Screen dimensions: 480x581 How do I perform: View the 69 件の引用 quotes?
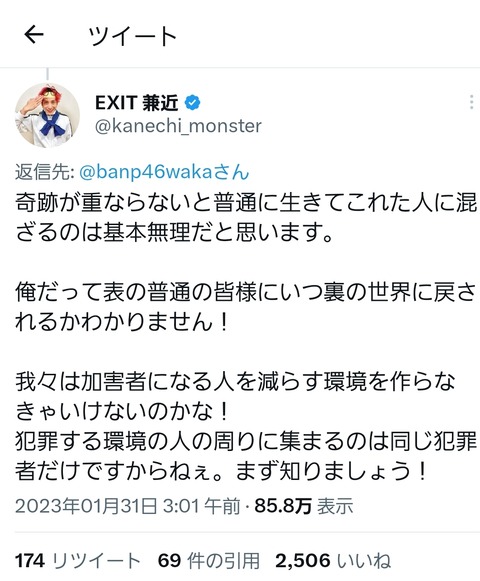(209, 561)
